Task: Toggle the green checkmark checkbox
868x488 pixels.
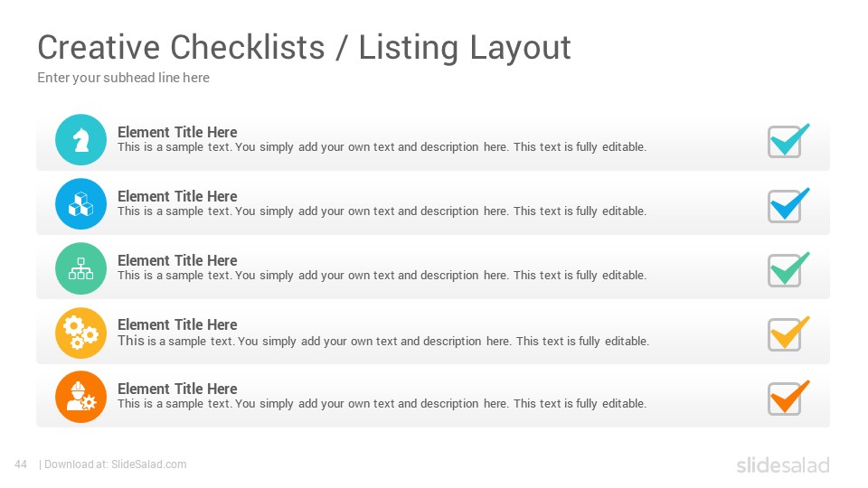Action: coord(788,269)
